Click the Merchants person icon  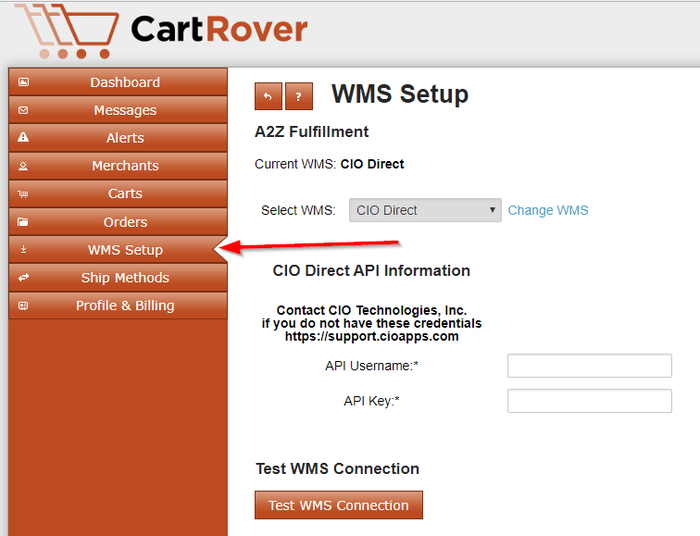[23, 166]
